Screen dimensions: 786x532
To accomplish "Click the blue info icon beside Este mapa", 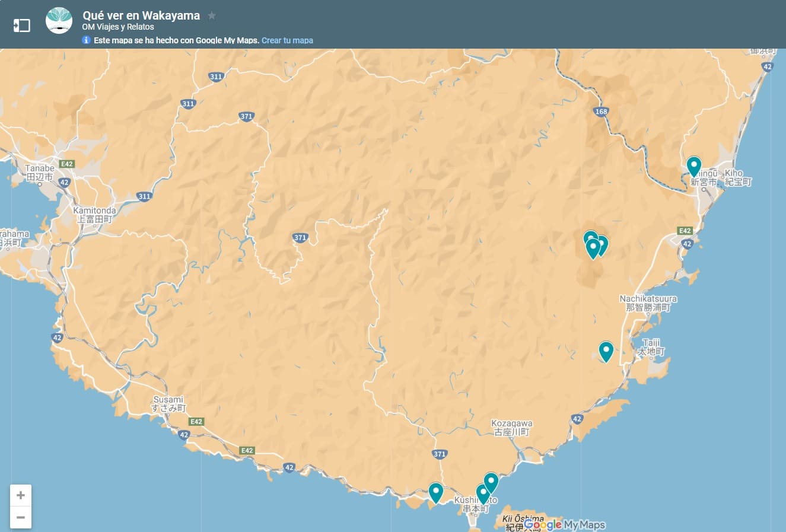I will (x=86, y=40).
